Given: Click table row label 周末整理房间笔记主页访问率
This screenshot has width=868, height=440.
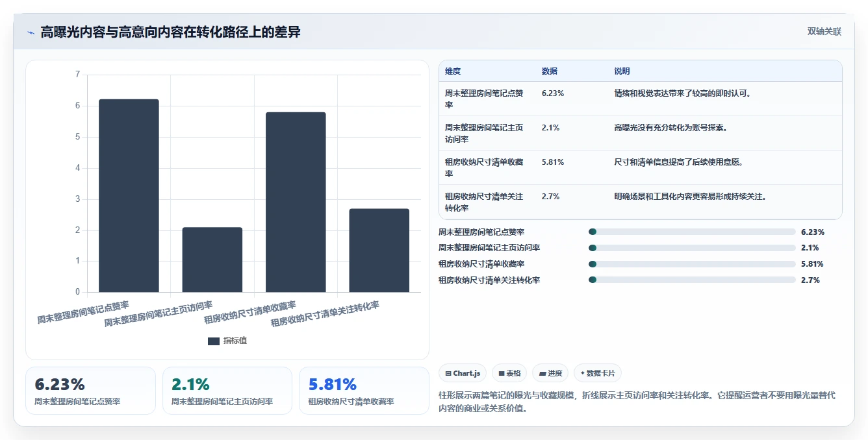Looking at the screenshot, I should coord(484,133).
